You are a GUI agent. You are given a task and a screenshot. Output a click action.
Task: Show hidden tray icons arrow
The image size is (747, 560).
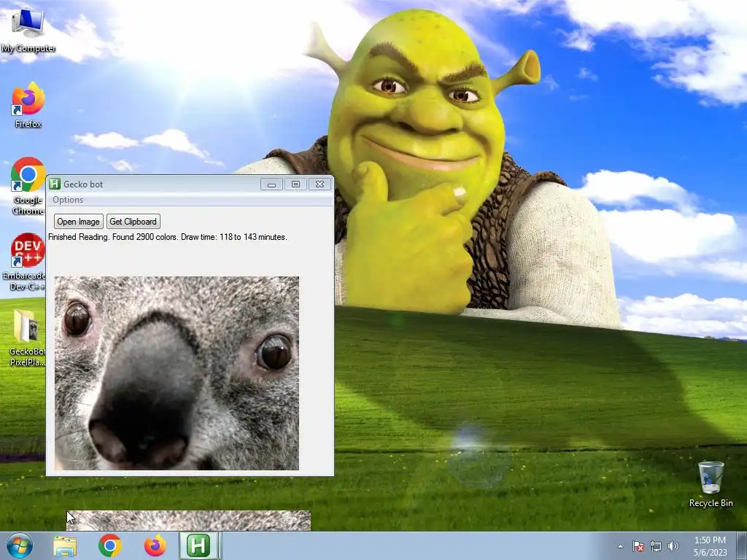(620, 546)
